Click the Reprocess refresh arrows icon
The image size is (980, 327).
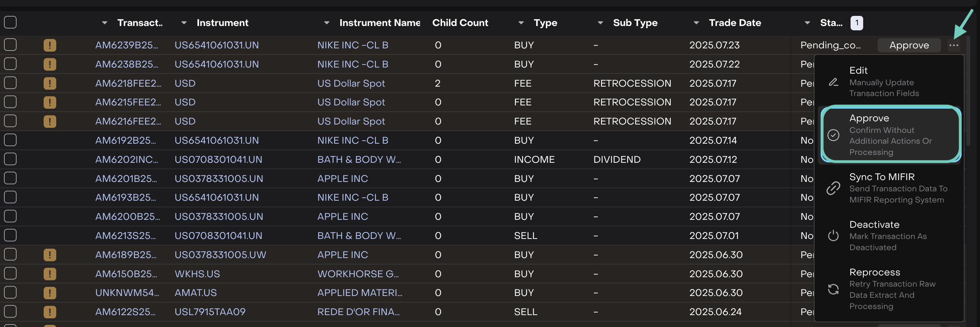tap(833, 289)
